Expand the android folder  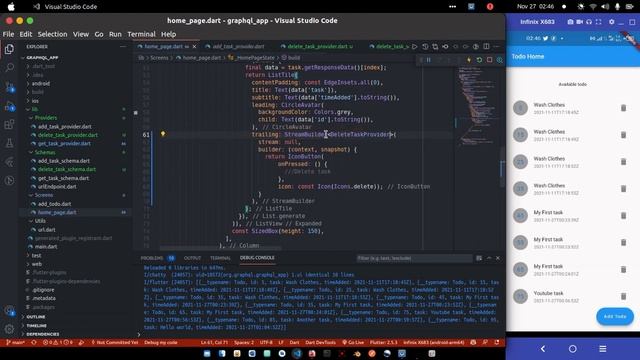41,83
